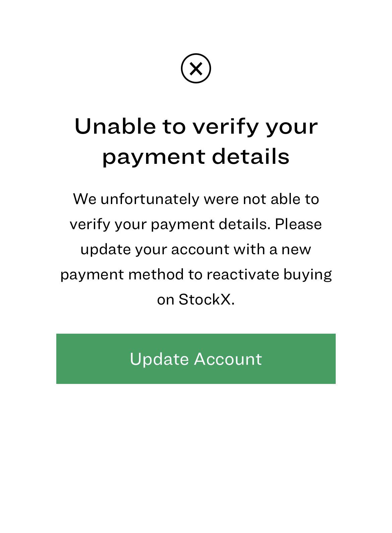Viewport: 392px width, 533px height.
Task: Select the X symbol above the heading
Action: click(x=196, y=69)
